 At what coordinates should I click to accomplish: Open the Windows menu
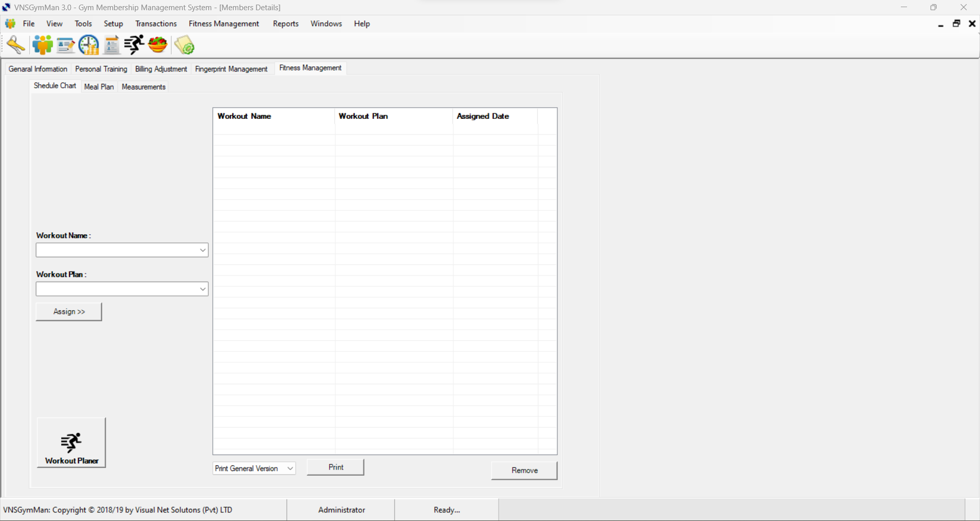click(326, 23)
